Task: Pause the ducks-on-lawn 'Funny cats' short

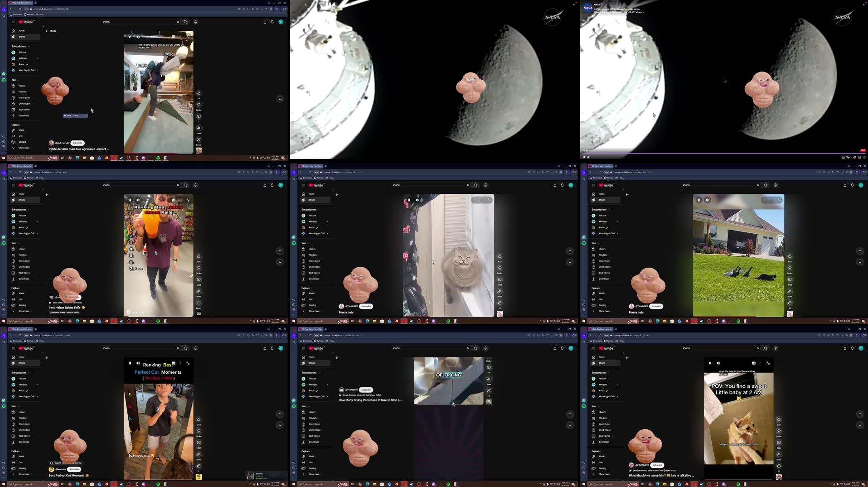Action: point(699,200)
